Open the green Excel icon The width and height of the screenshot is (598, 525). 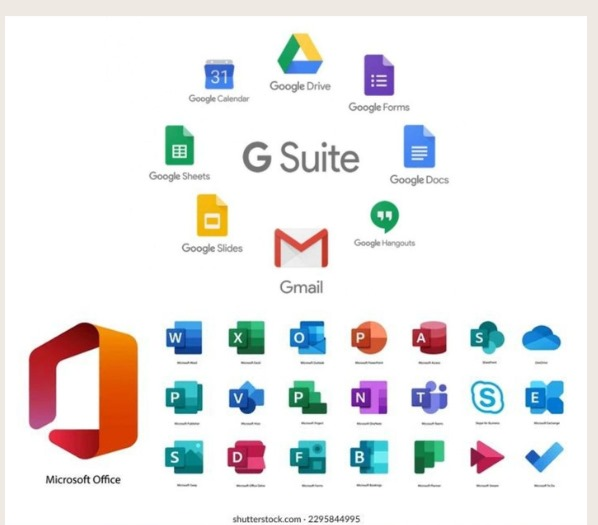[246, 338]
